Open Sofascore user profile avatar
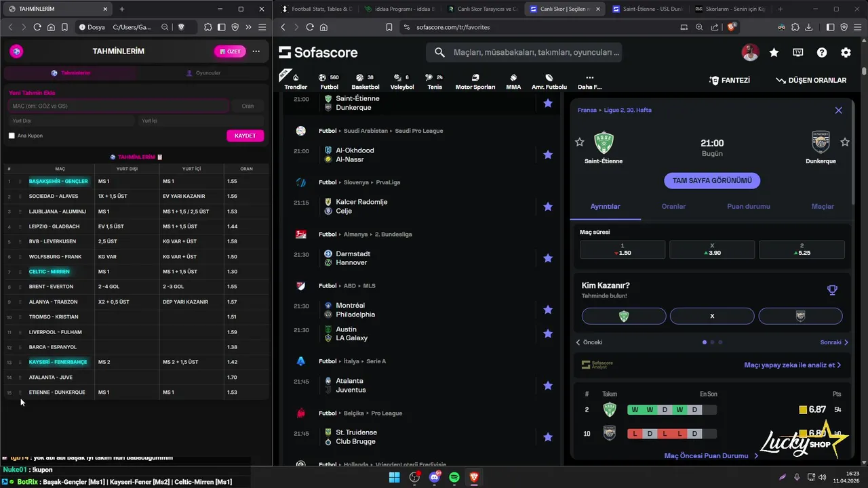This screenshot has width=868, height=488. (x=750, y=52)
